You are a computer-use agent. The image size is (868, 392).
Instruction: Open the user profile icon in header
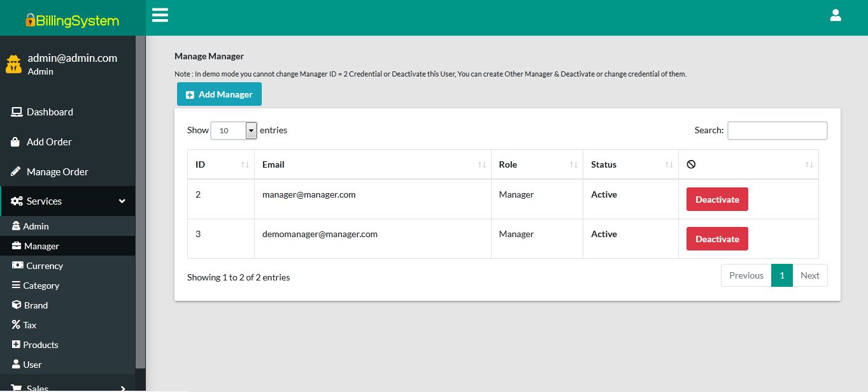tap(836, 15)
